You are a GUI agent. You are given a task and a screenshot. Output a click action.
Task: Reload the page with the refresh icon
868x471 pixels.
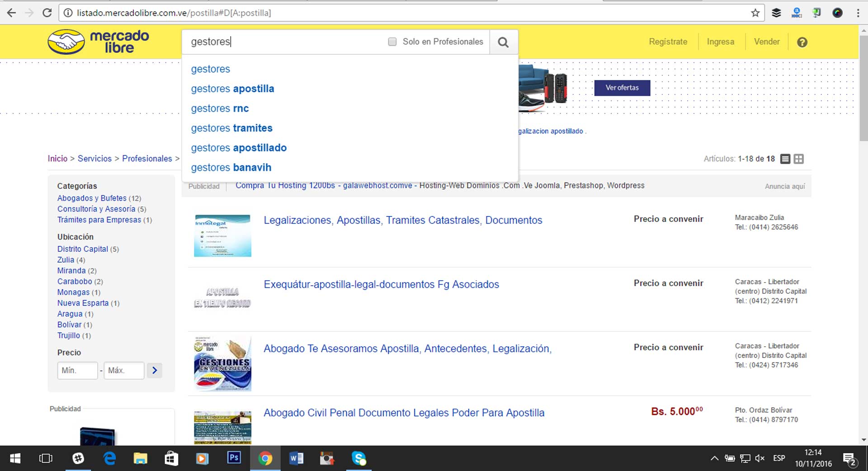point(47,13)
